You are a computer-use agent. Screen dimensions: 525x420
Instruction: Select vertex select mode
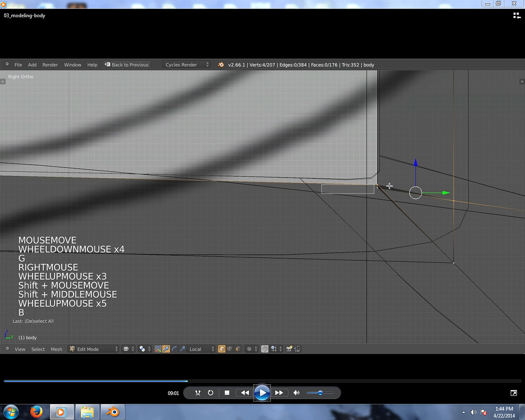coord(221,349)
